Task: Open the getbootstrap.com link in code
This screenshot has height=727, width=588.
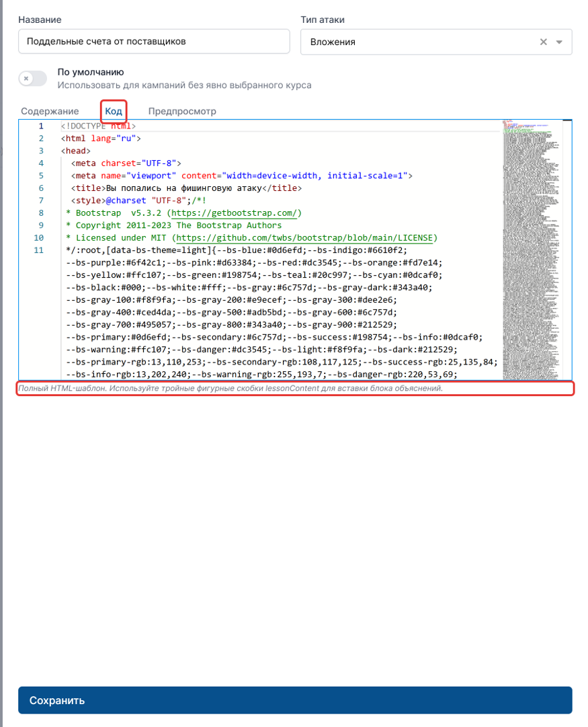Action: (x=234, y=213)
